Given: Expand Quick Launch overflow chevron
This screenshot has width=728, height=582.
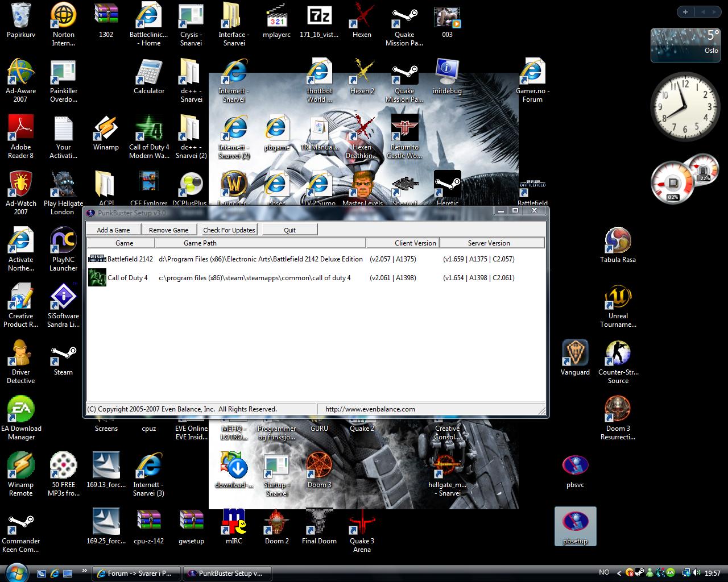Looking at the screenshot, I should tap(85, 570).
